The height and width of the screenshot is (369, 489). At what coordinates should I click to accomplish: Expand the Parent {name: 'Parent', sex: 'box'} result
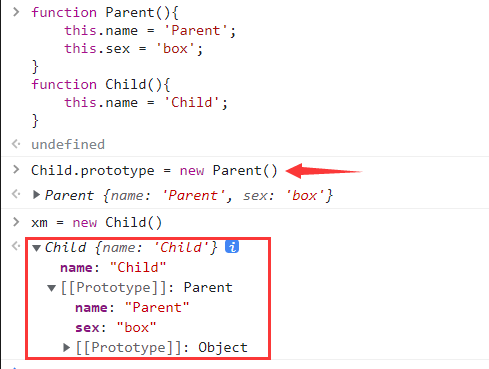tap(36, 194)
